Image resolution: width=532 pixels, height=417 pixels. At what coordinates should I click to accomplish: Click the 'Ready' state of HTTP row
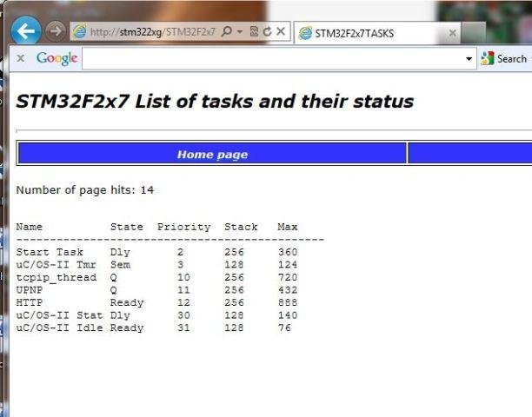point(127,302)
